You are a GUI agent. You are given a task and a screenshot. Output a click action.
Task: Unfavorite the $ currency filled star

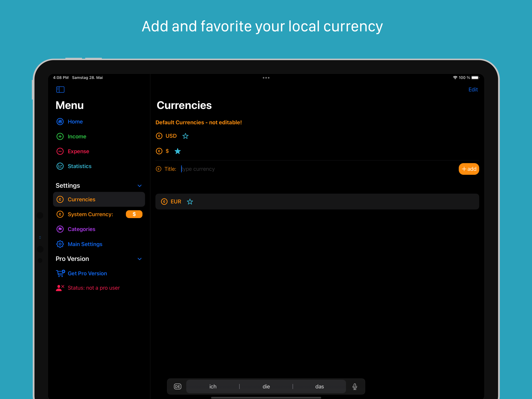177,151
